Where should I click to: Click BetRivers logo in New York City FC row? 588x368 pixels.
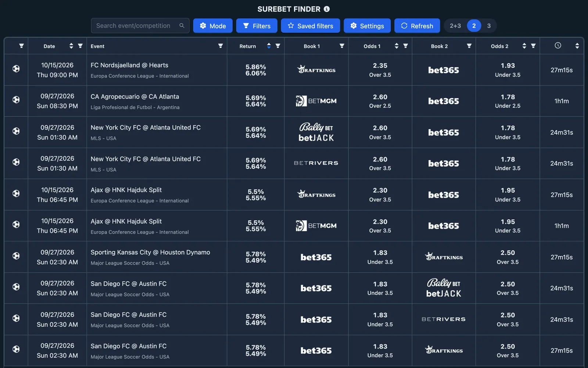[316, 163]
